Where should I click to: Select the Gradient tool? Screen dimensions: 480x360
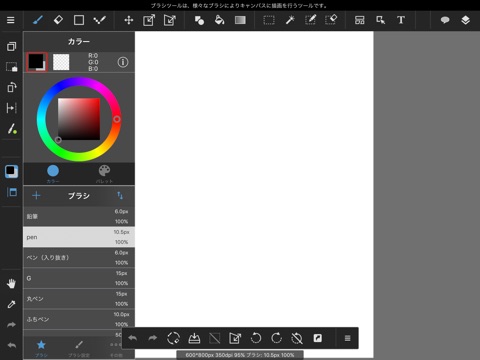pos(240,20)
